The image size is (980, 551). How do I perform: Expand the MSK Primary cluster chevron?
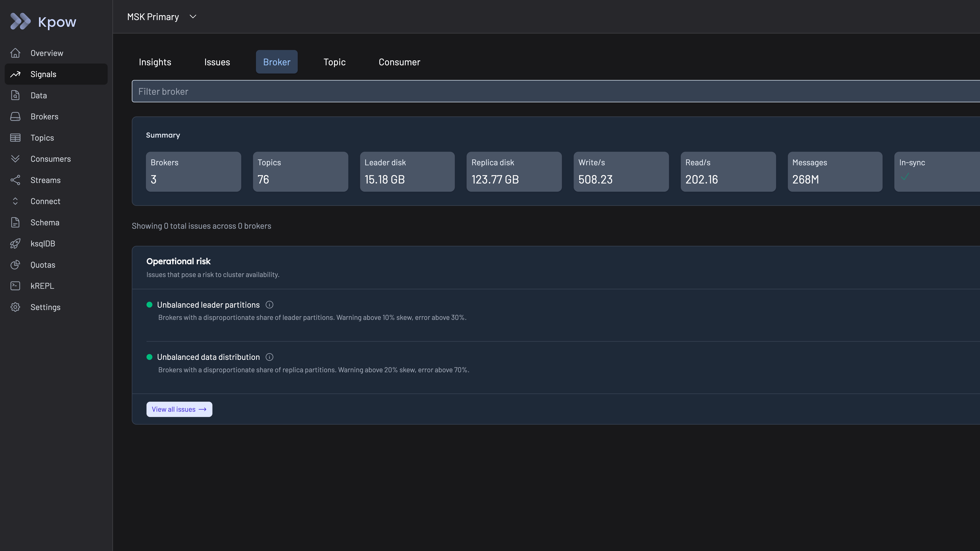(193, 17)
